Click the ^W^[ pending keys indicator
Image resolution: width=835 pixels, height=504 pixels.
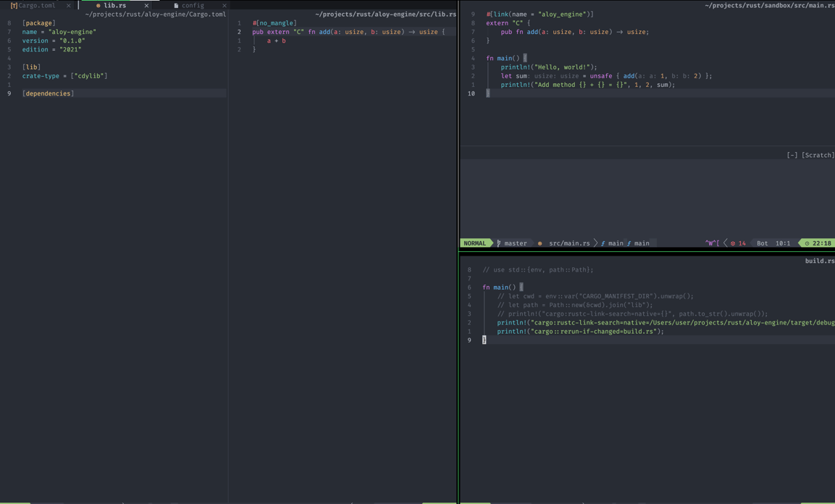[712, 243]
